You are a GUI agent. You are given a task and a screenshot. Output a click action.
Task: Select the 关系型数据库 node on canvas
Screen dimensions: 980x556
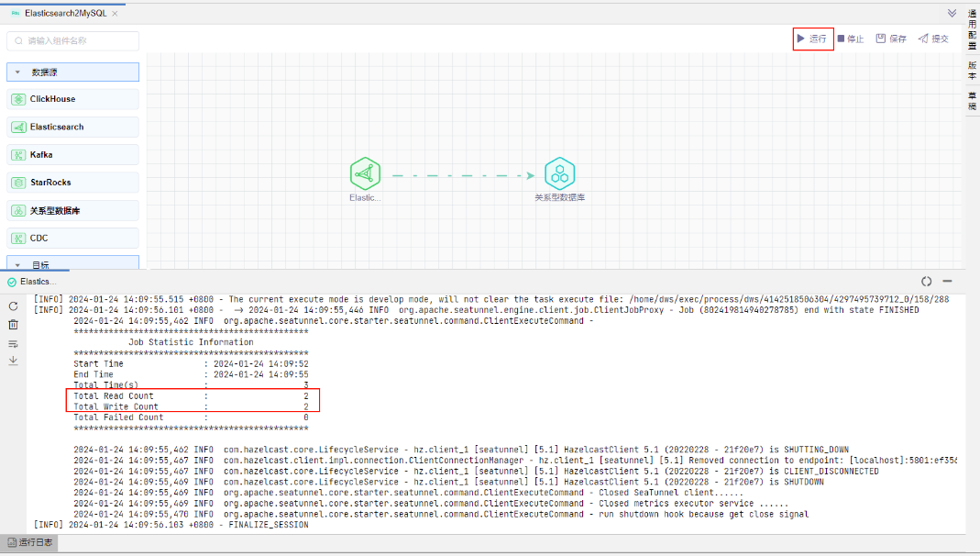559,174
